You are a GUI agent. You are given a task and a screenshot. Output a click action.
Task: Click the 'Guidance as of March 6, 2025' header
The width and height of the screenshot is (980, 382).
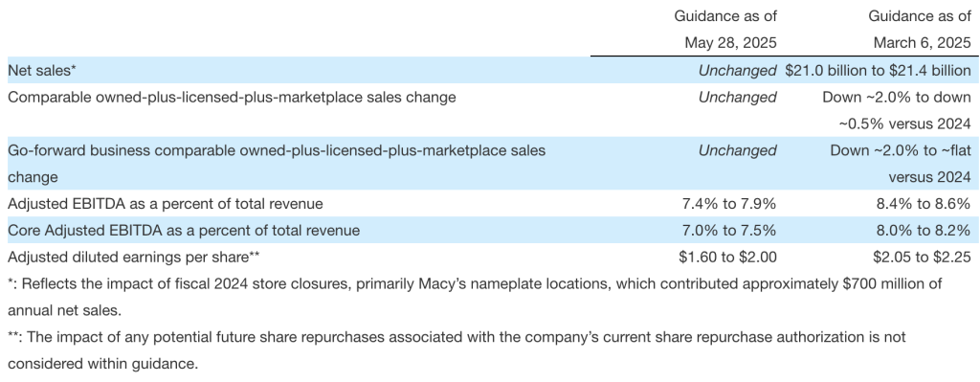[920, 29]
